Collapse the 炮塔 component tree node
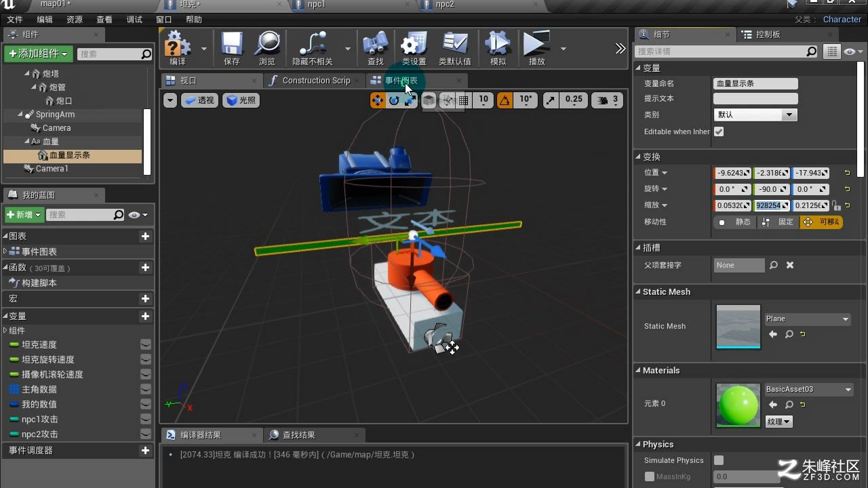Viewport: 868px width, 488px height. (27, 74)
